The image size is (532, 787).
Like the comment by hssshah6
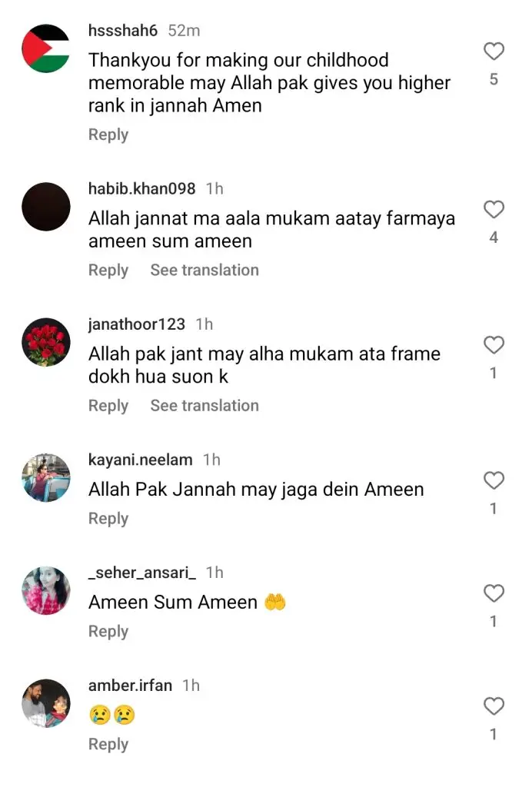(494, 51)
